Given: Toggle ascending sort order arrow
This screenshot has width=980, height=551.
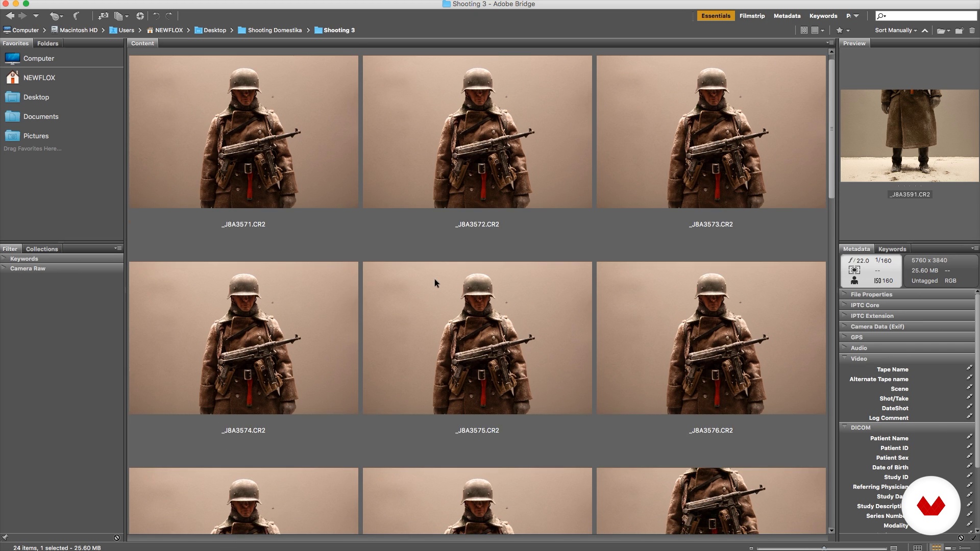Looking at the screenshot, I should 924,30.
